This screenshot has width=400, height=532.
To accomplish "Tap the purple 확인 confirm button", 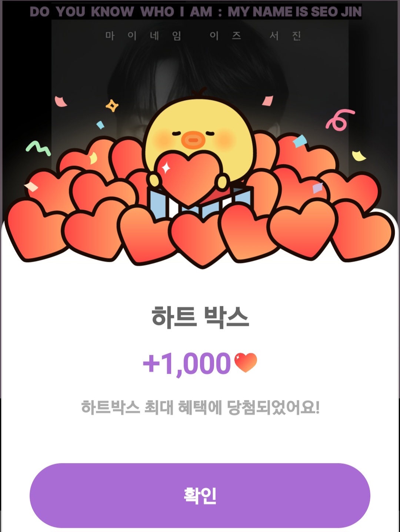I will tap(200, 495).
